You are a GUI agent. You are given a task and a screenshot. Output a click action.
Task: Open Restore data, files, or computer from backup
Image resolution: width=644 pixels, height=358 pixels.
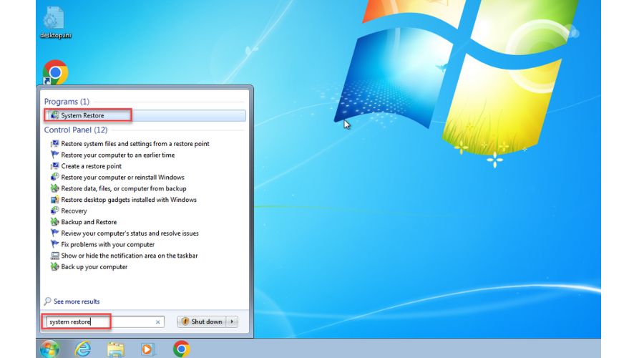coord(124,188)
